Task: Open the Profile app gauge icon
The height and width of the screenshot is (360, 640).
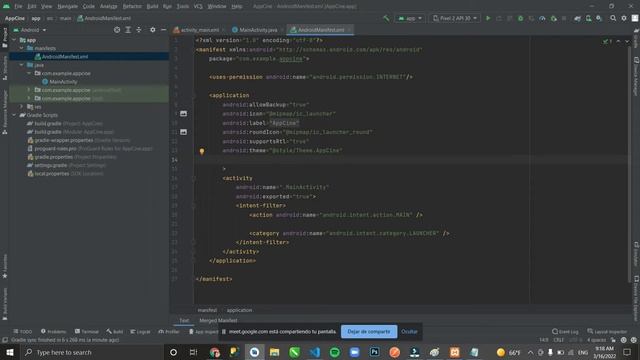Action: [542, 18]
